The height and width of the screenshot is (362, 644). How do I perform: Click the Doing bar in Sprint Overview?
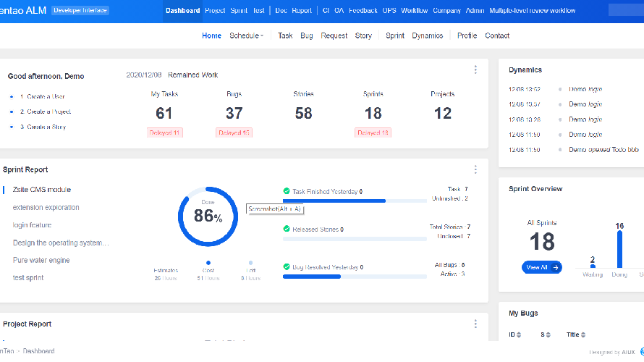click(619, 250)
